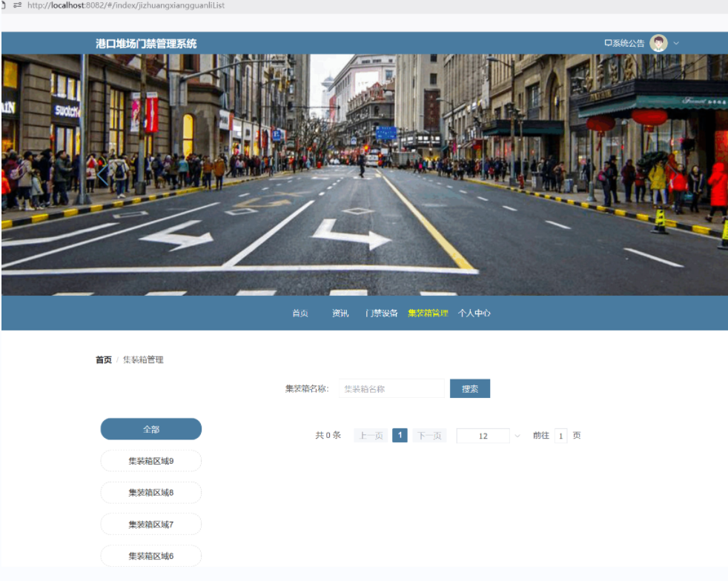Select 门禁设备 in the navigation bar
728x581 pixels.
pos(381,313)
